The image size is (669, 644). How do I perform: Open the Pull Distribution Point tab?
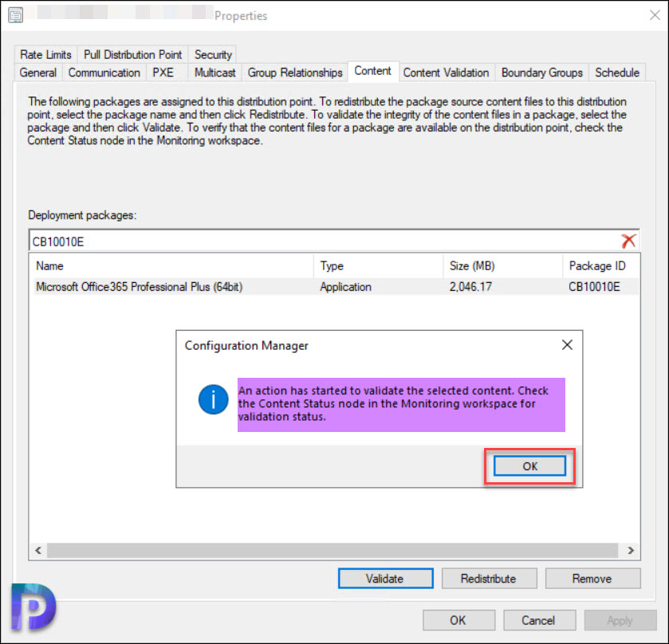(x=132, y=54)
